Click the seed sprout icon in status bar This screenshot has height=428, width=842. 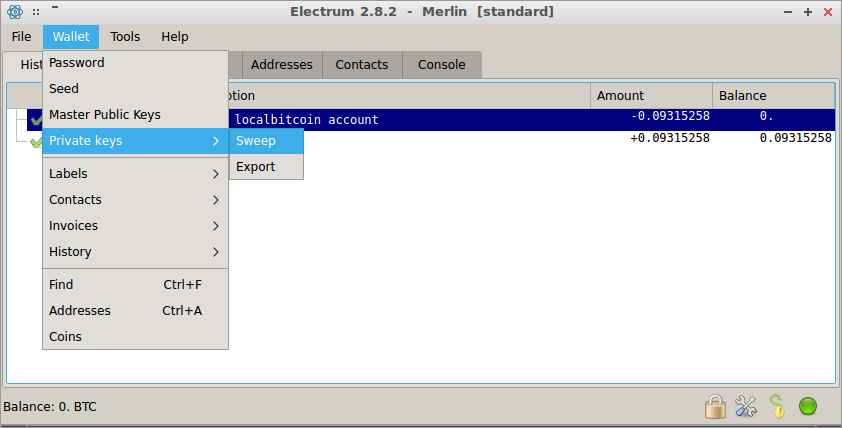click(776, 407)
